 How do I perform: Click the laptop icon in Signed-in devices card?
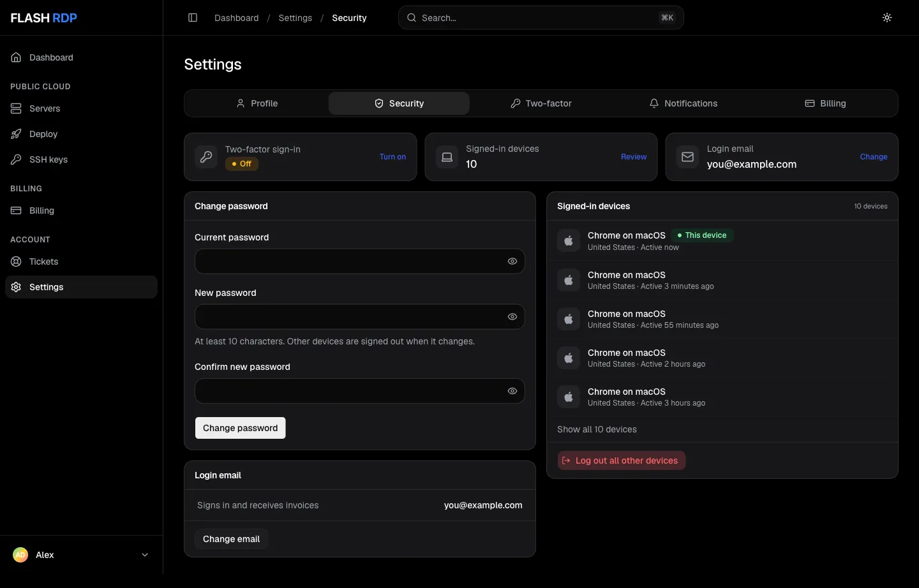point(447,157)
